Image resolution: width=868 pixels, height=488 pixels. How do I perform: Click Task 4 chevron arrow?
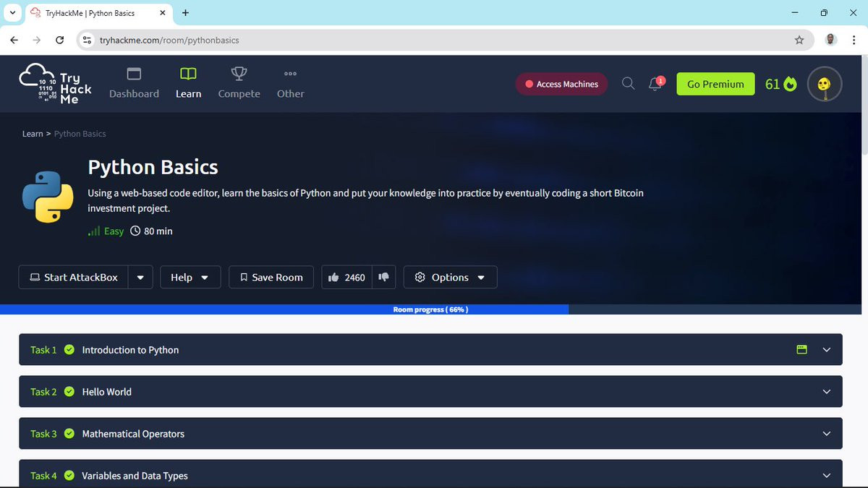[x=827, y=476]
